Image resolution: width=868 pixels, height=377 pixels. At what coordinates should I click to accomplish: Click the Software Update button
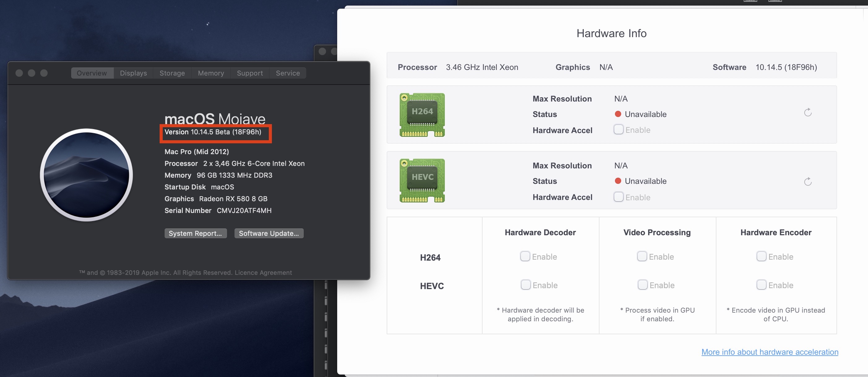(269, 233)
